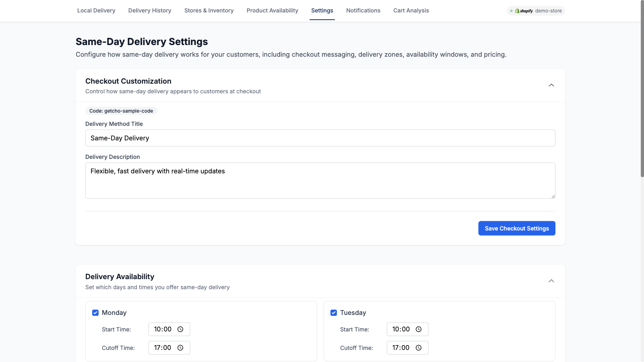Select the Local Delivery tab
This screenshot has height=362, width=644.
click(x=96, y=10)
